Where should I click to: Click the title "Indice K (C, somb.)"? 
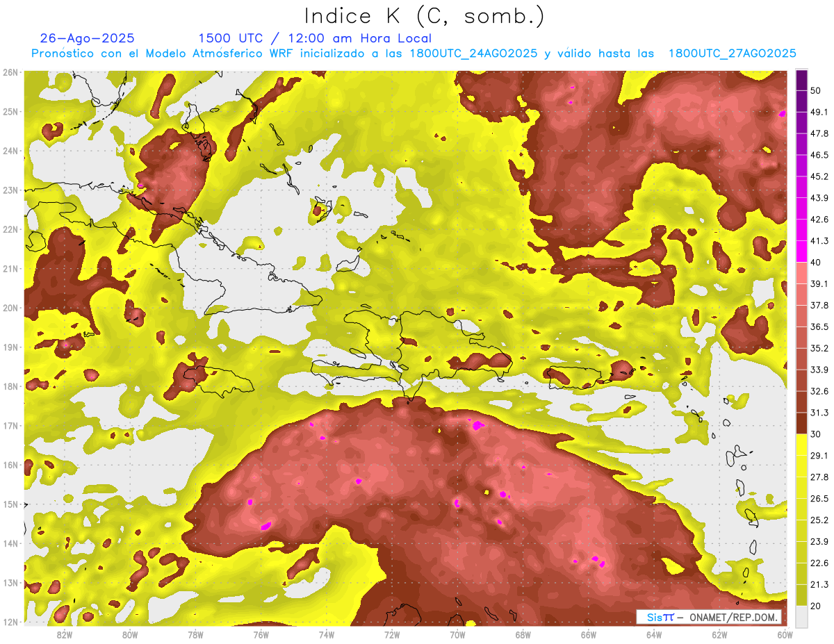[425, 16]
